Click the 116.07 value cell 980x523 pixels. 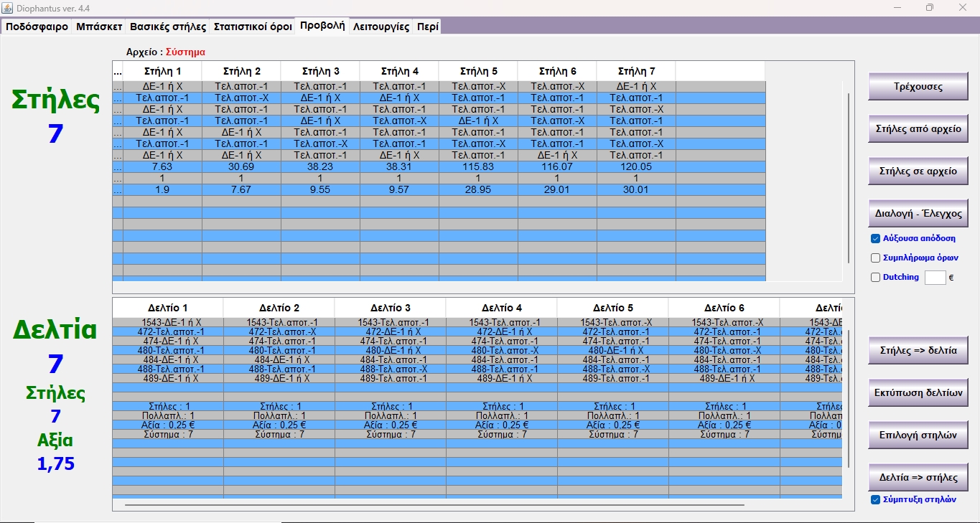click(x=557, y=166)
